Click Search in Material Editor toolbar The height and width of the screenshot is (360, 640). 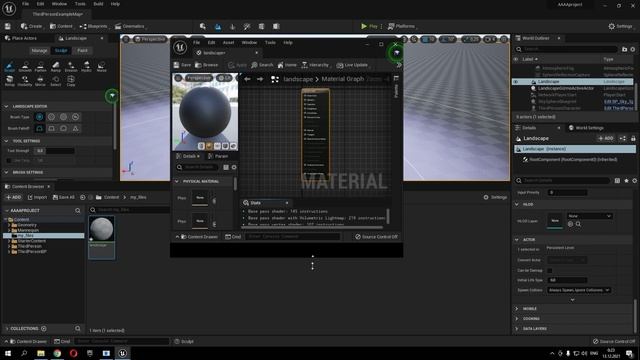coord(262,65)
